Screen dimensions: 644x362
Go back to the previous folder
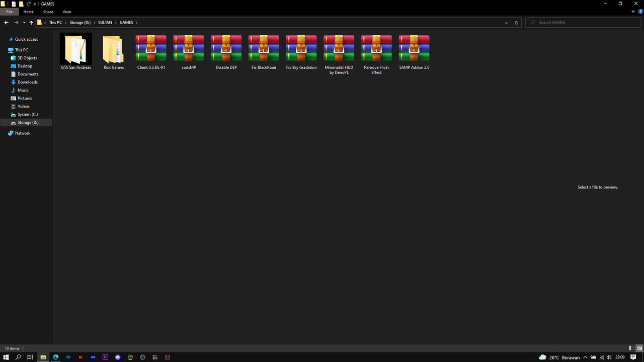(7, 23)
